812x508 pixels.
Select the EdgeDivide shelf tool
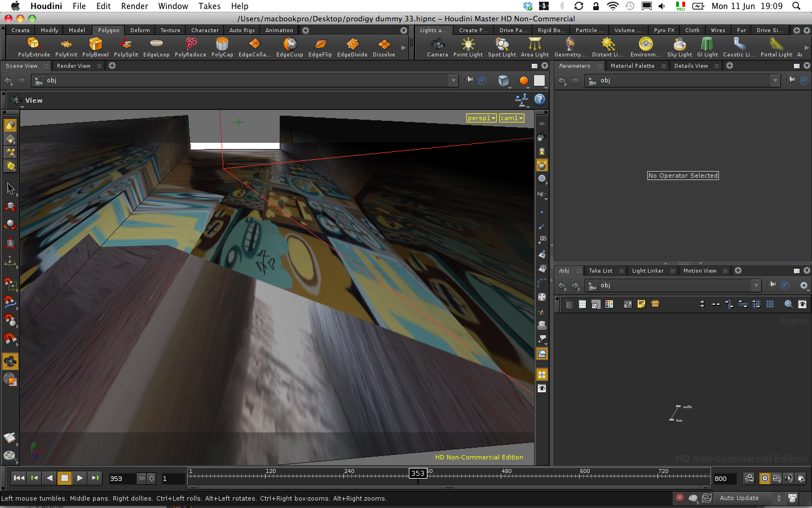point(352,47)
